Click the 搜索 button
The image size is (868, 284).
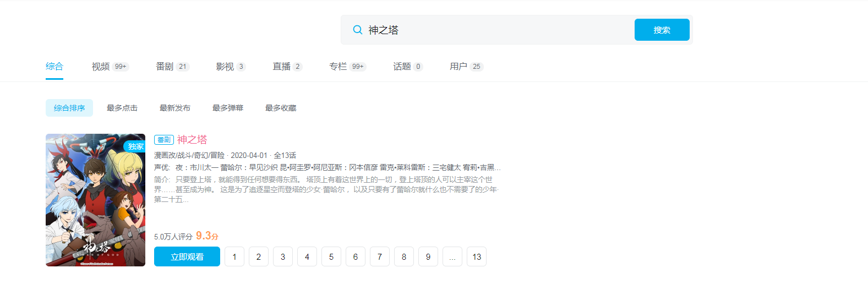662,30
